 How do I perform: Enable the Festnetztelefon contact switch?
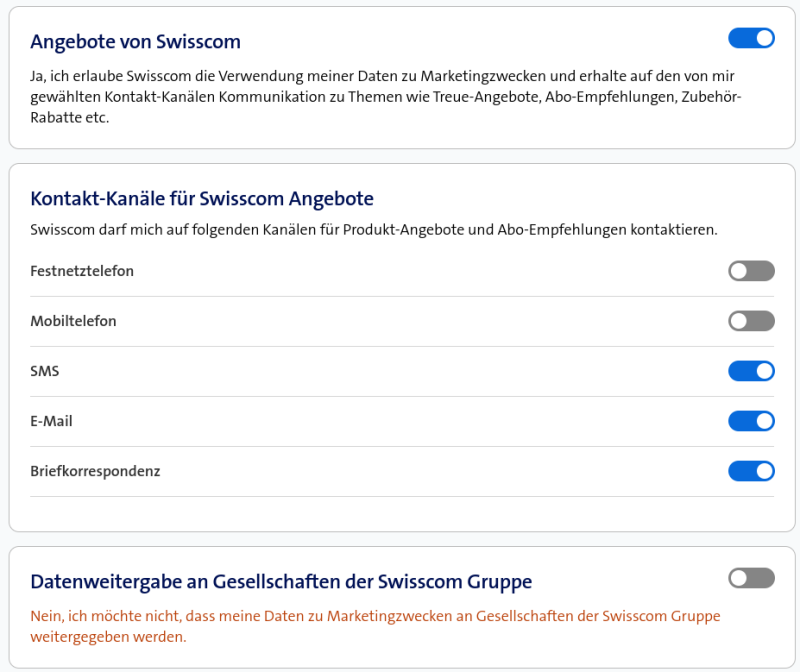point(751,271)
